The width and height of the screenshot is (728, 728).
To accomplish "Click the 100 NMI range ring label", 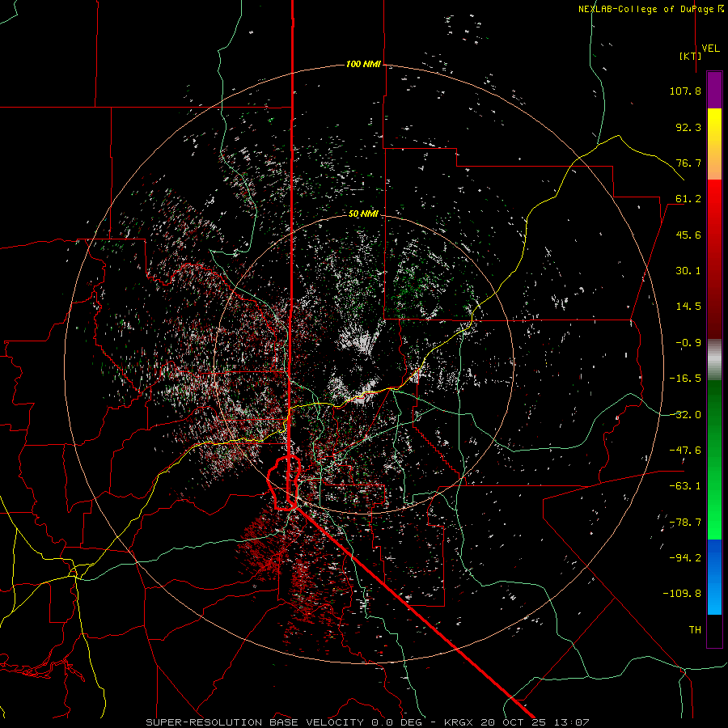I will click(363, 64).
